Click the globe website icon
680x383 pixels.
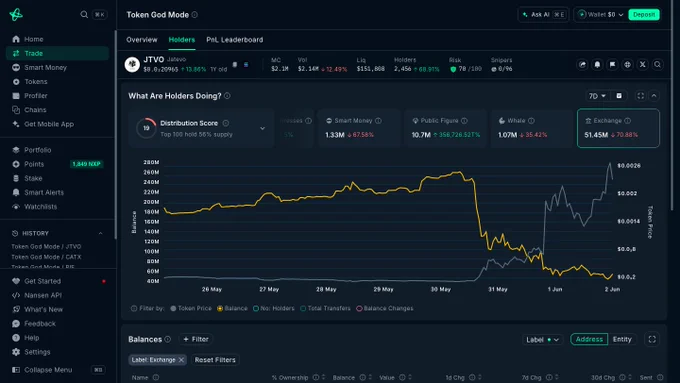click(627, 65)
